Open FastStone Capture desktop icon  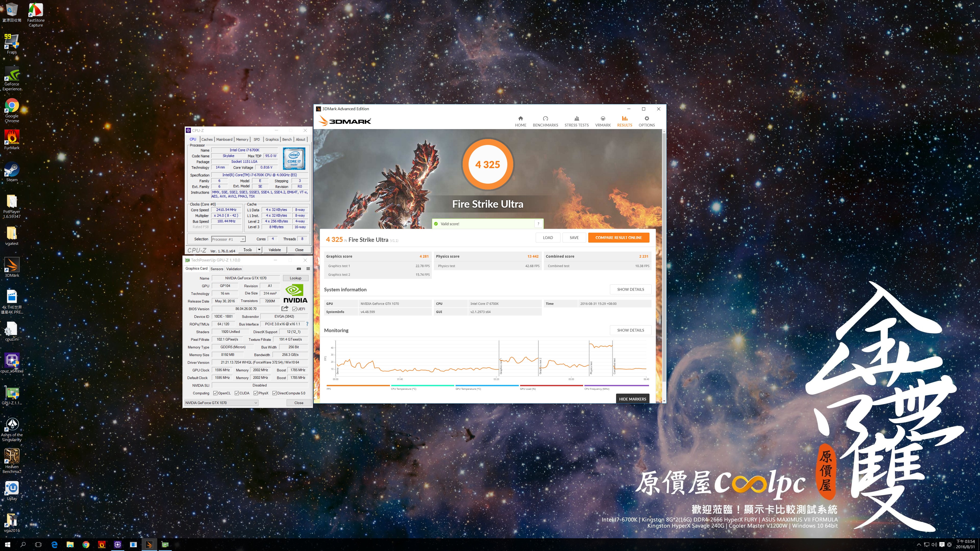tap(36, 15)
